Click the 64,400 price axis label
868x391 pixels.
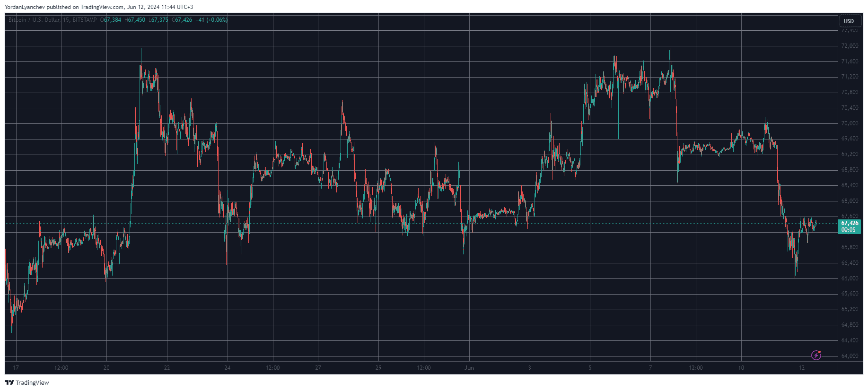pyautogui.click(x=850, y=340)
